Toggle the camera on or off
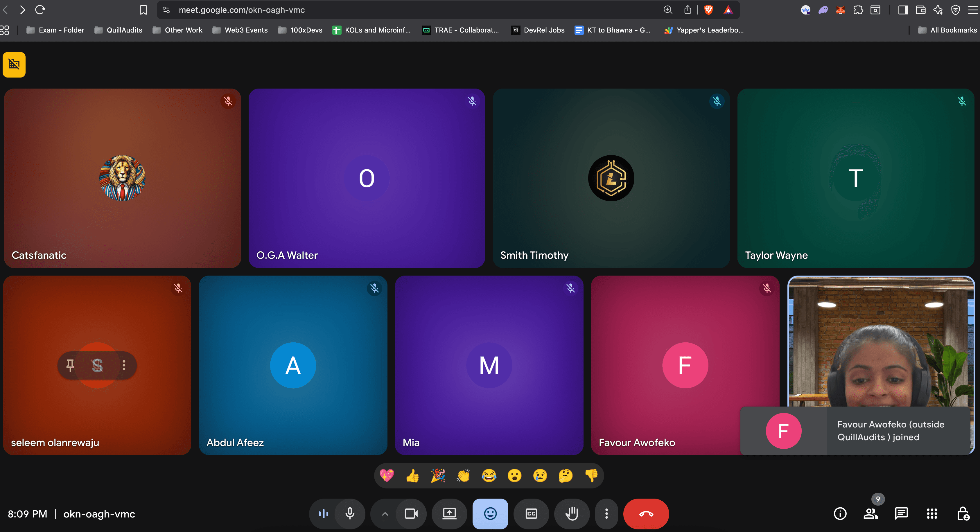This screenshot has width=980, height=532. point(411,514)
